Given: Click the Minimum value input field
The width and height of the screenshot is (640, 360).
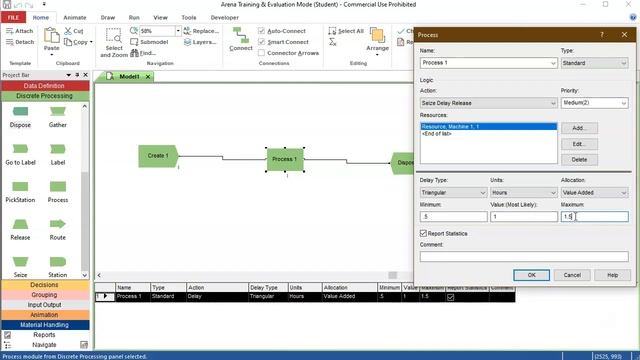Looking at the screenshot, I should click(x=453, y=217).
